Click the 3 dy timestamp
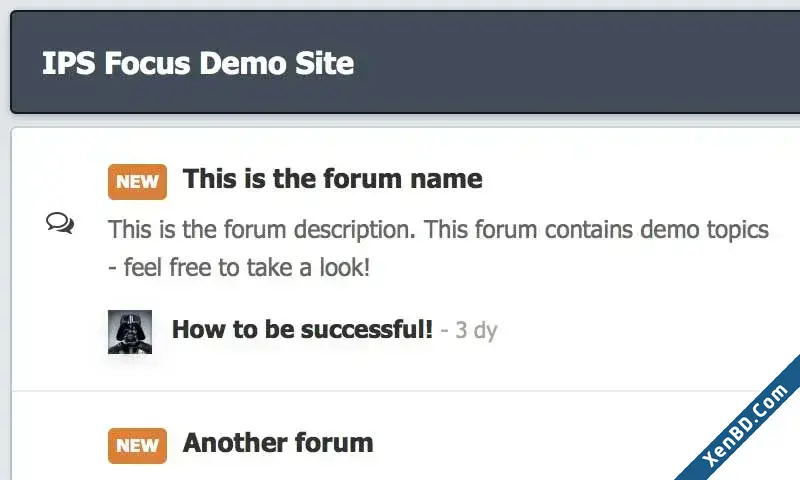Screen dimensions: 800x480 (x=476, y=330)
